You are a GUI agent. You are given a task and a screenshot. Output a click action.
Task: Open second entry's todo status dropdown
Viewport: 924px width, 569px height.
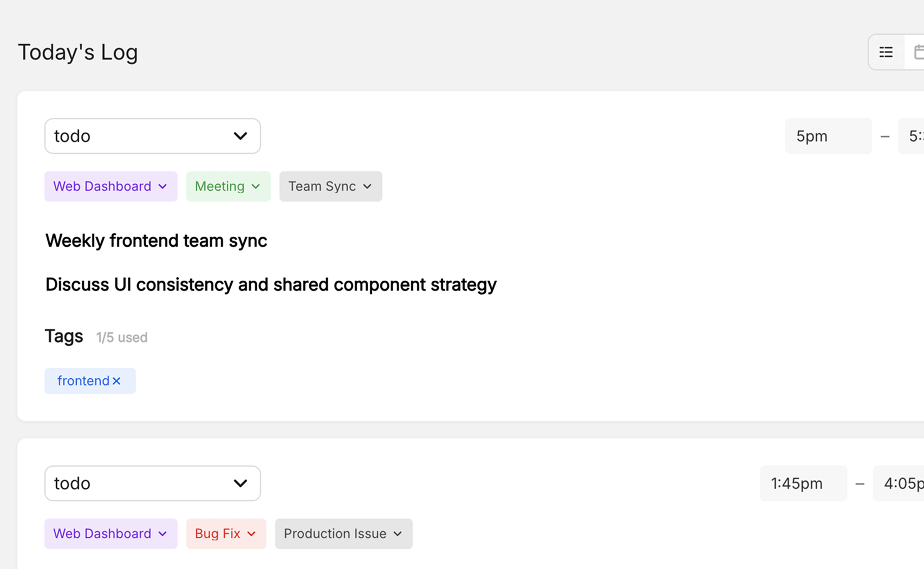(152, 483)
